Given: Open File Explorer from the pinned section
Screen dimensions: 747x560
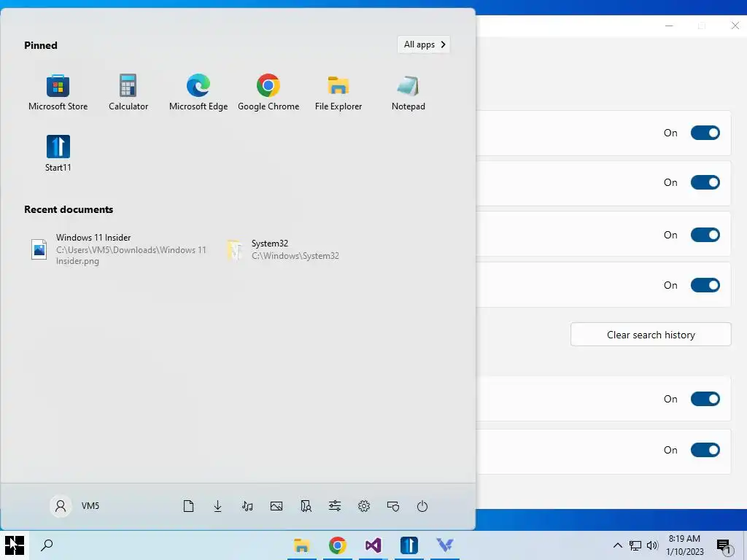Looking at the screenshot, I should click(338, 93).
